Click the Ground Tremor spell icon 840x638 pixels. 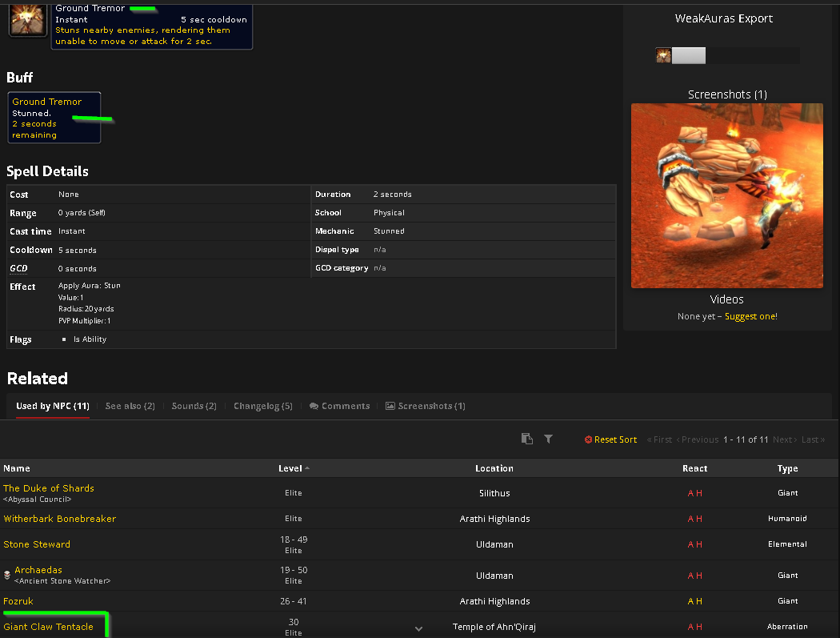point(27,18)
